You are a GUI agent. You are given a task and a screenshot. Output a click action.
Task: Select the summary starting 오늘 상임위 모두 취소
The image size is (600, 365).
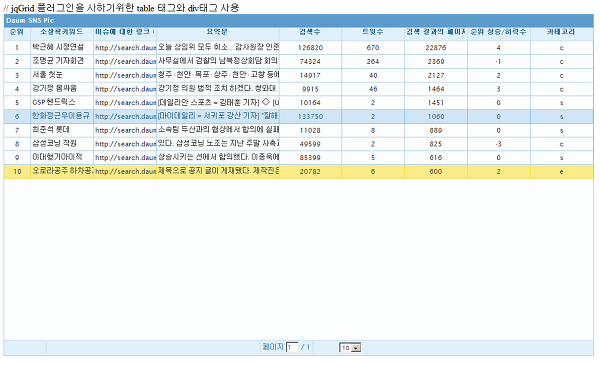pyautogui.click(x=218, y=47)
